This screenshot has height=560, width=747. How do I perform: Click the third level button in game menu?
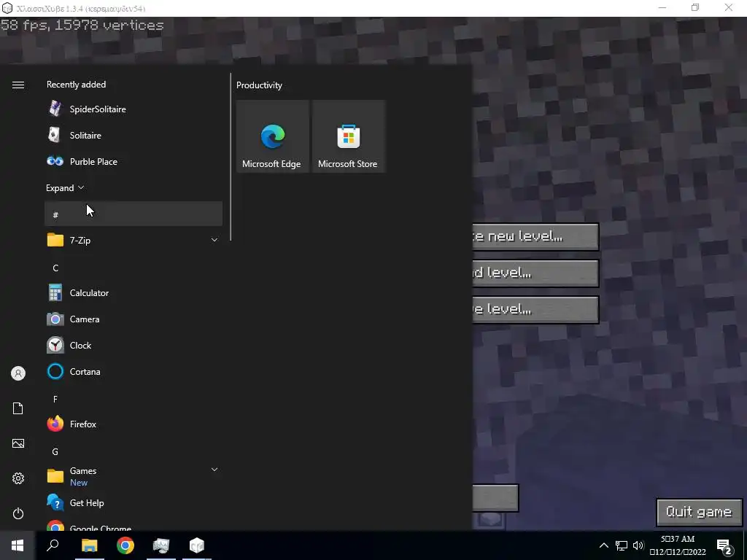[x=535, y=309]
